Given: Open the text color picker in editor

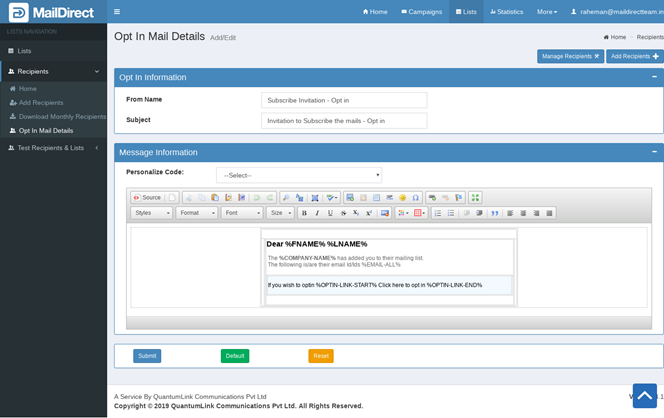Looking at the screenshot, I should [403, 213].
